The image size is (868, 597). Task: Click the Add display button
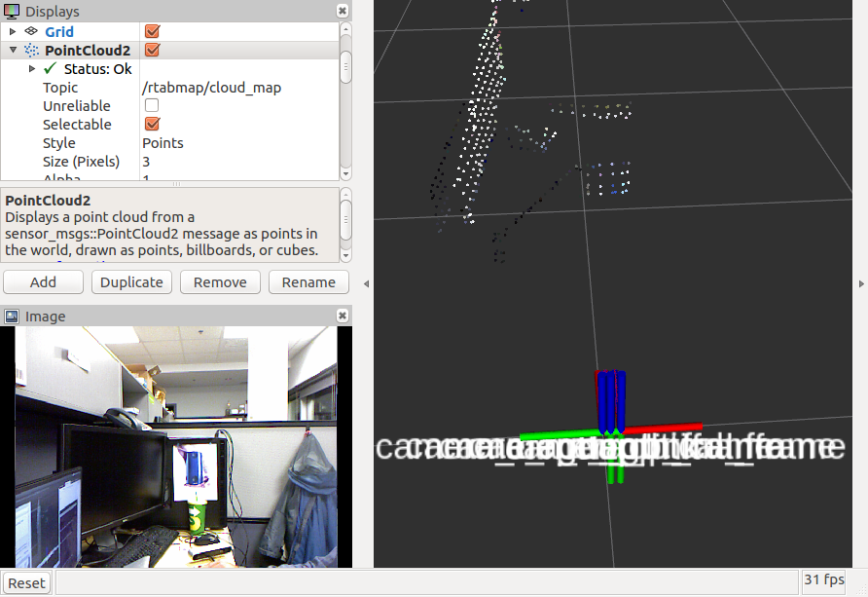(43, 282)
